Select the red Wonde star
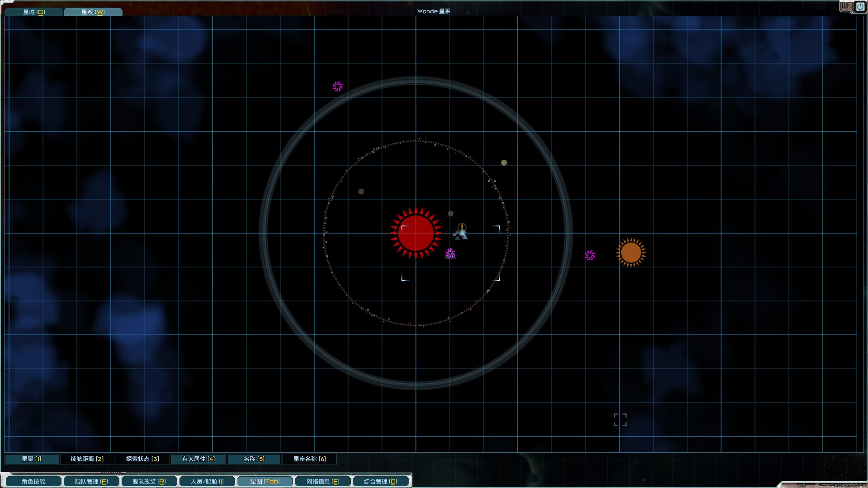Screen dimensions: 868x488 (416, 233)
